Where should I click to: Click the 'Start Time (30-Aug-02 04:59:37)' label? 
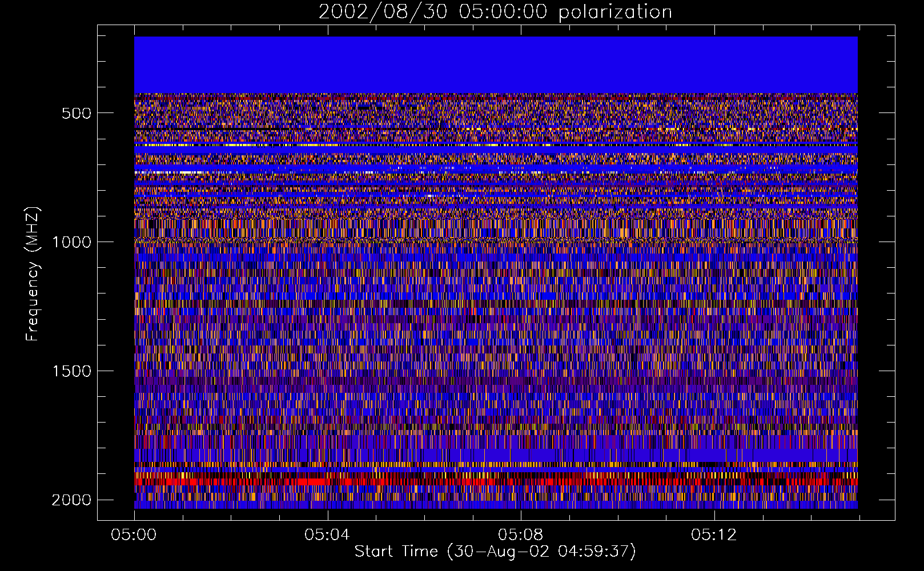pyautogui.click(x=495, y=552)
